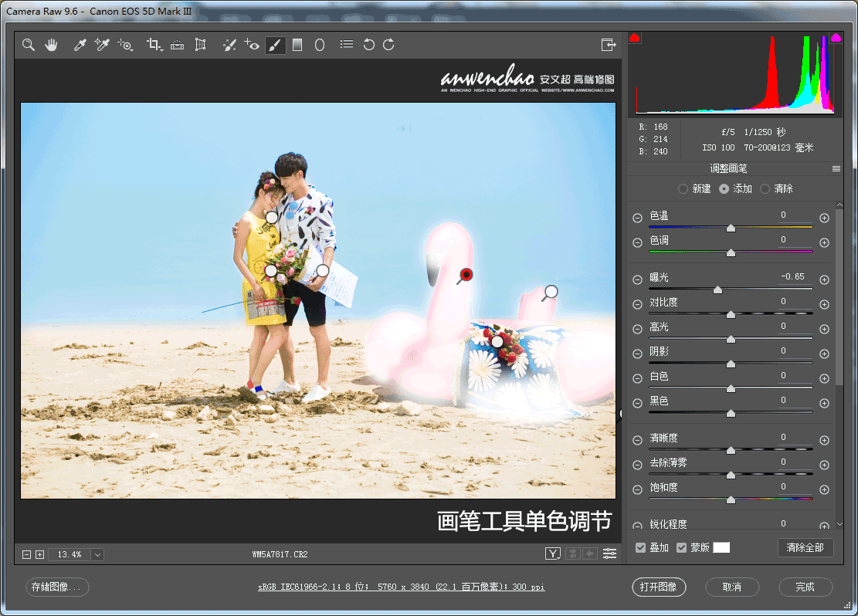Select the Red Eye Removal tool
858x616 pixels.
[252, 45]
